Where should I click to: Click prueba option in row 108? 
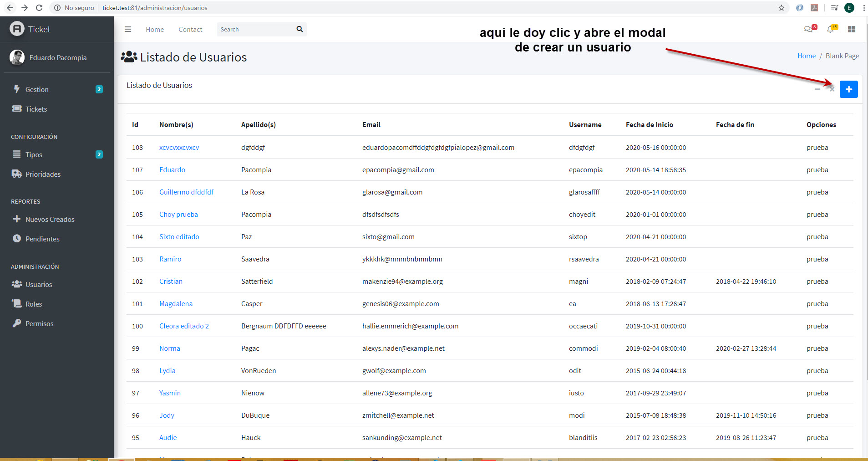(817, 148)
